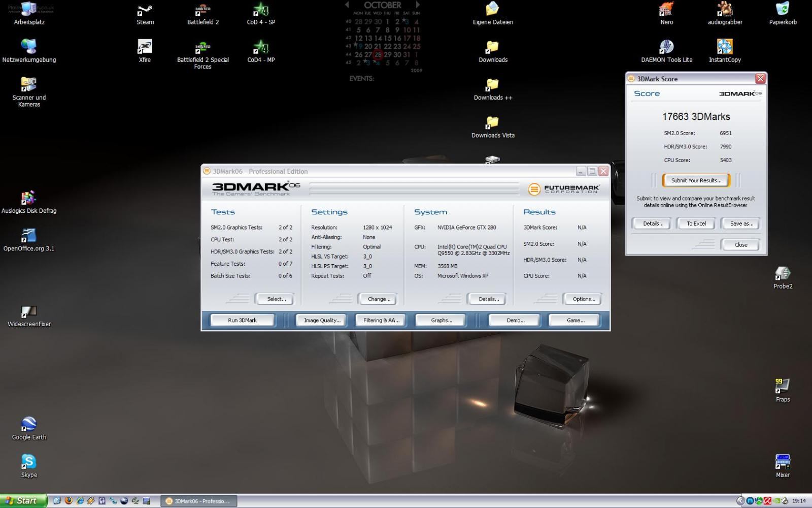Open the Downloads folder icon

coord(493,51)
